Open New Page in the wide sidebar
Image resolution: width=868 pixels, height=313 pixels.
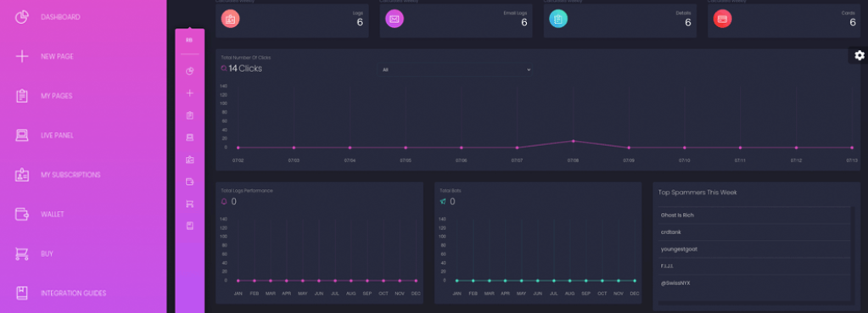coord(44,56)
